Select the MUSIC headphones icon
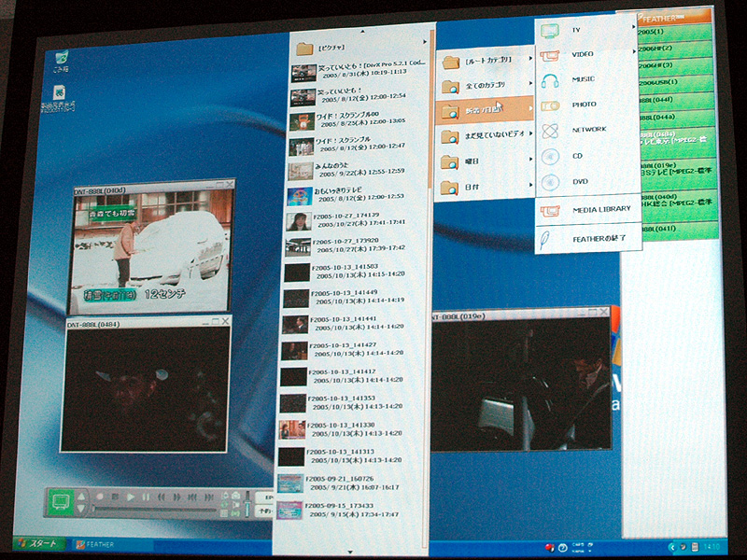 [550, 80]
